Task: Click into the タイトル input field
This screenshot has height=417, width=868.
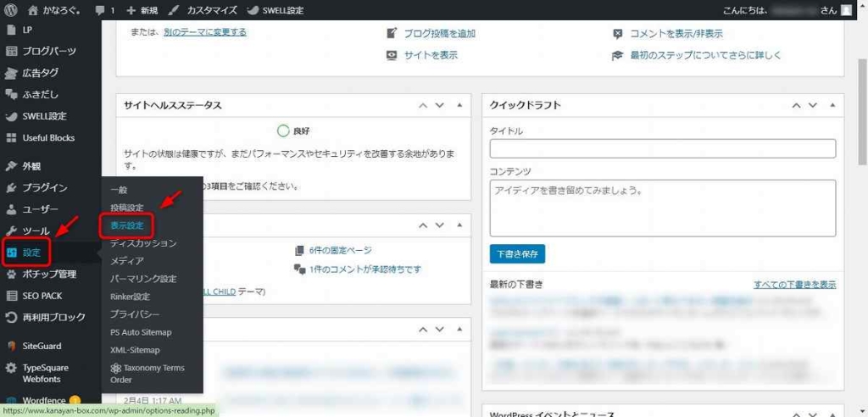Action: (662, 148)
